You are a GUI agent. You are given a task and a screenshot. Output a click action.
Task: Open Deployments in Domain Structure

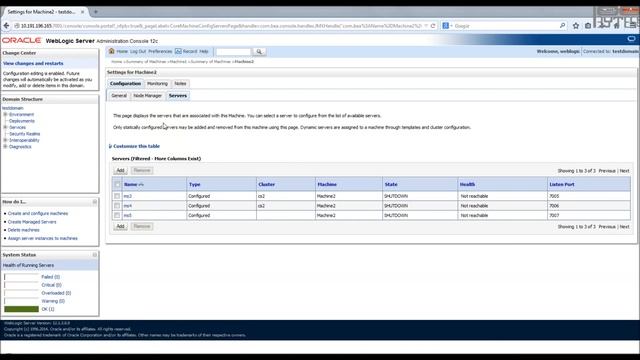pos(22,121)
